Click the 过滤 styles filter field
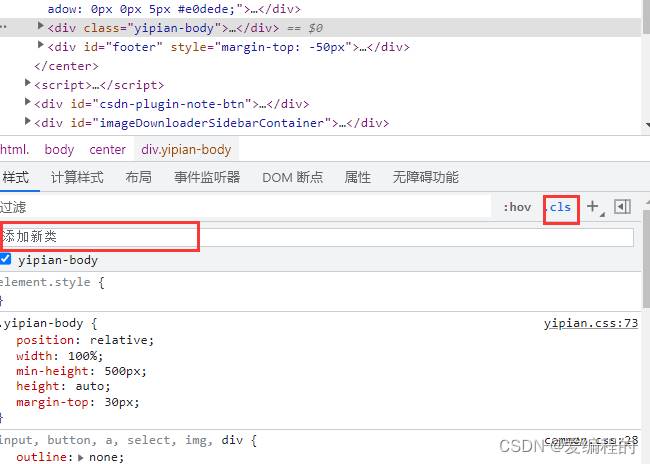 pyautogui.click(x=245, y=207)
